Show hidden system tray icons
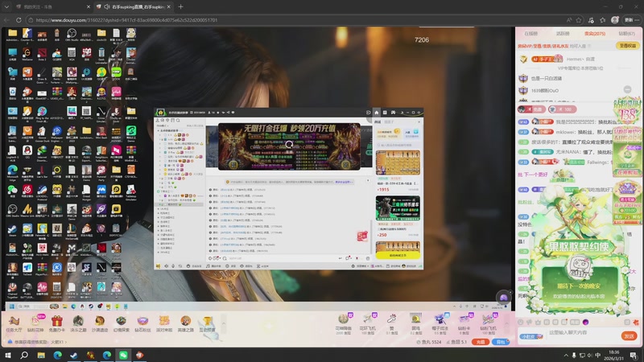Viewport: 644px width, 362px height. (x=566, y=355)
